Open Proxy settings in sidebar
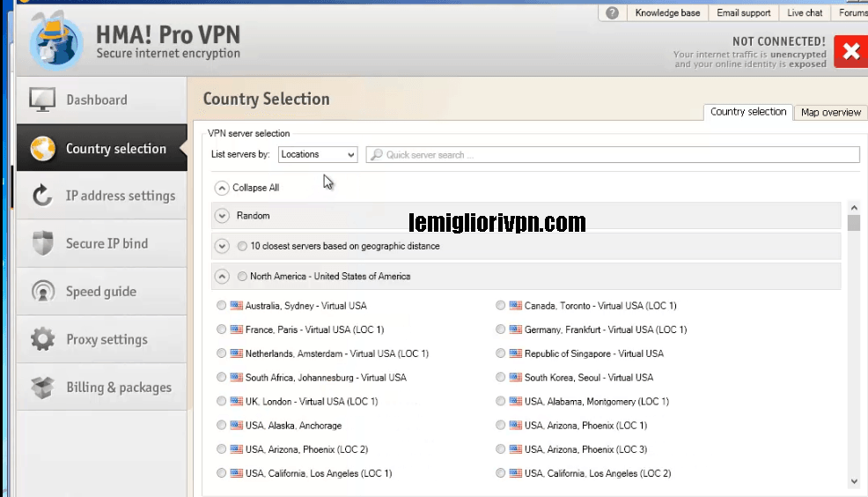The width and height of the screenshot is (868, 497). (102, 339)
